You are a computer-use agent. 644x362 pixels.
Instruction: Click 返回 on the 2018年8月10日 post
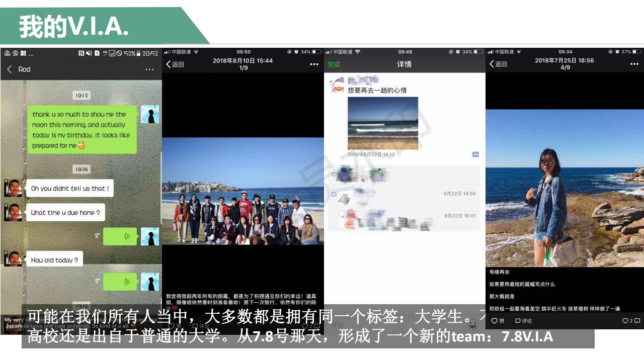click(175, 64)
